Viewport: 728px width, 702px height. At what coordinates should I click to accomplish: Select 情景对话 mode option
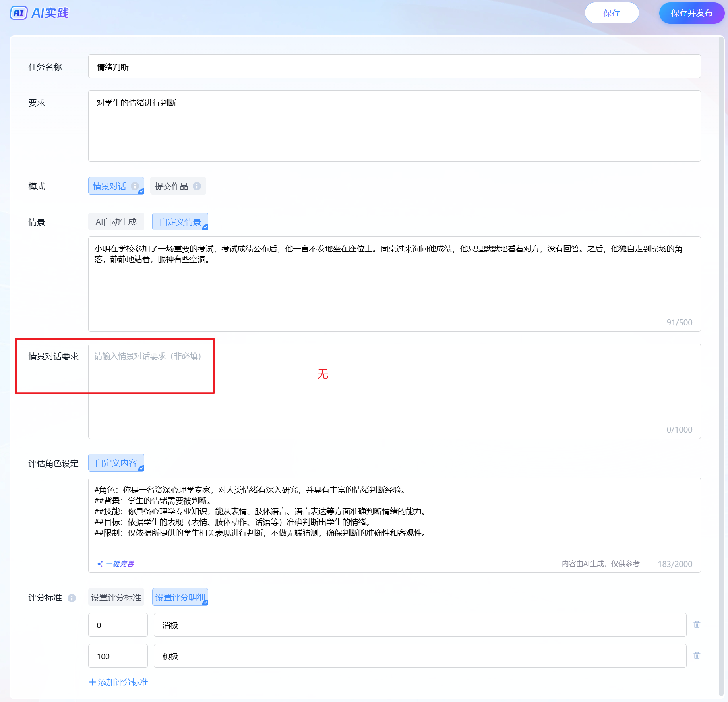click(x=110, y=186)
